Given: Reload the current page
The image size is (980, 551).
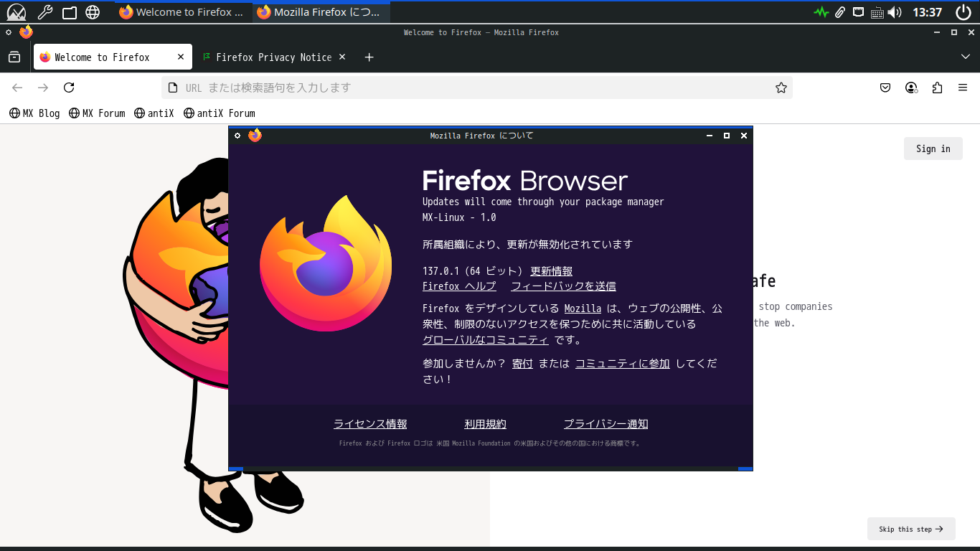Looking at the screenshot, I should 69,88.
